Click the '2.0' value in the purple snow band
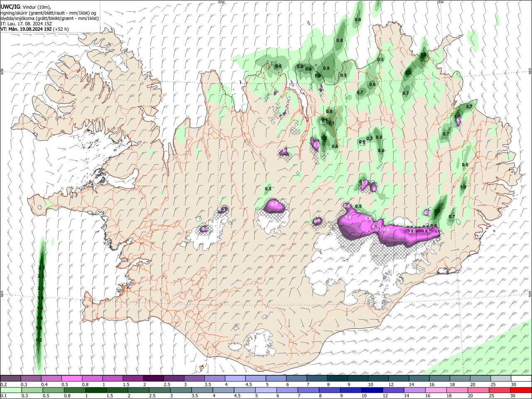 pos(412,231)
